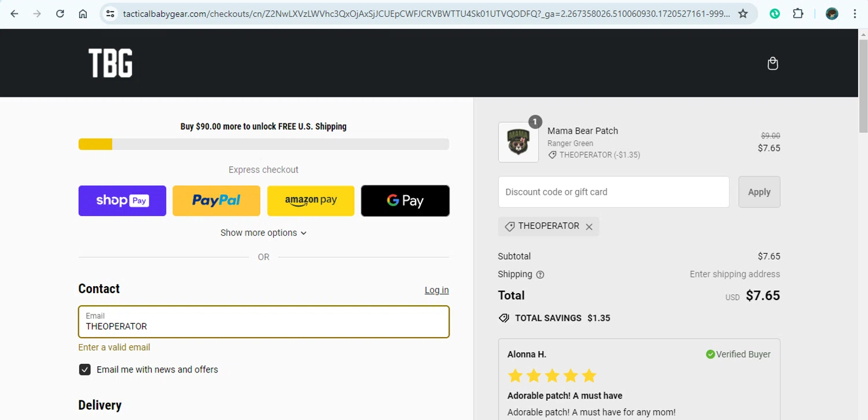The width and height of the screenshot is (868, 420).
Task: Click the Adorable patch! A must have title
Action: point(565,396)
